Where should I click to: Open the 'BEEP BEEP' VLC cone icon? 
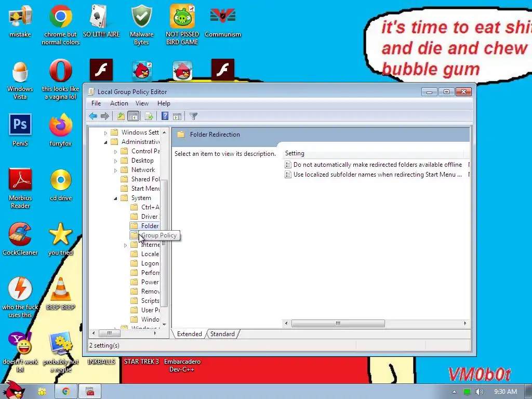pos(60,294)
